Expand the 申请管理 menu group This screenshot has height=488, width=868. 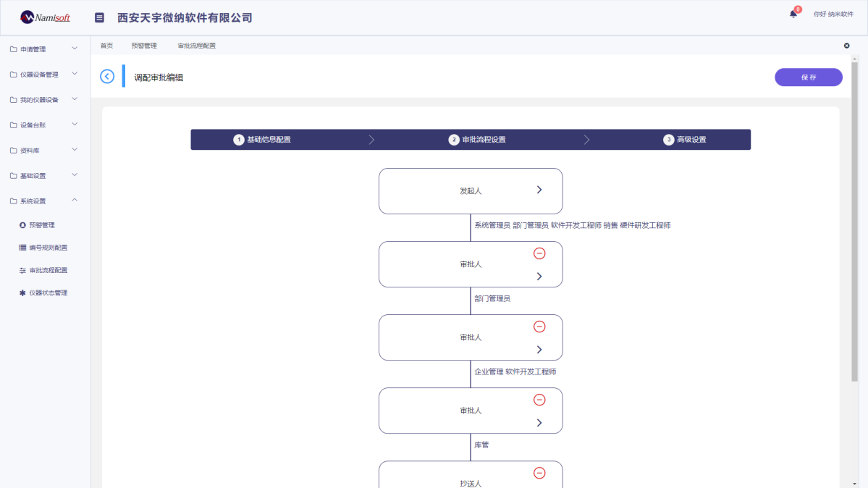pos(40,49)
